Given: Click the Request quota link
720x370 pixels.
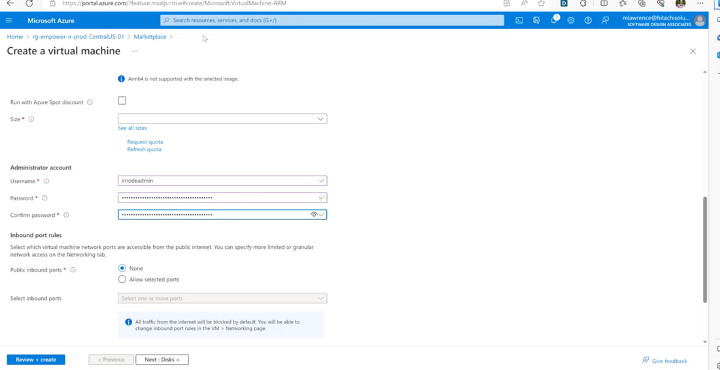Looking at the screenshot, I should pos(145,142).
